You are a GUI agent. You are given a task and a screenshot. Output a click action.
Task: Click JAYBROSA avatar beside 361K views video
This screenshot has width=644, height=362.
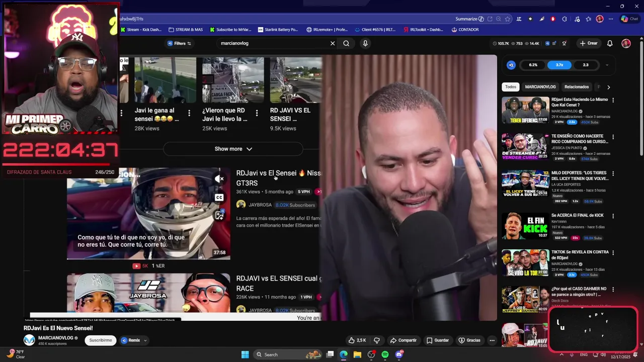tap(241, 205)
